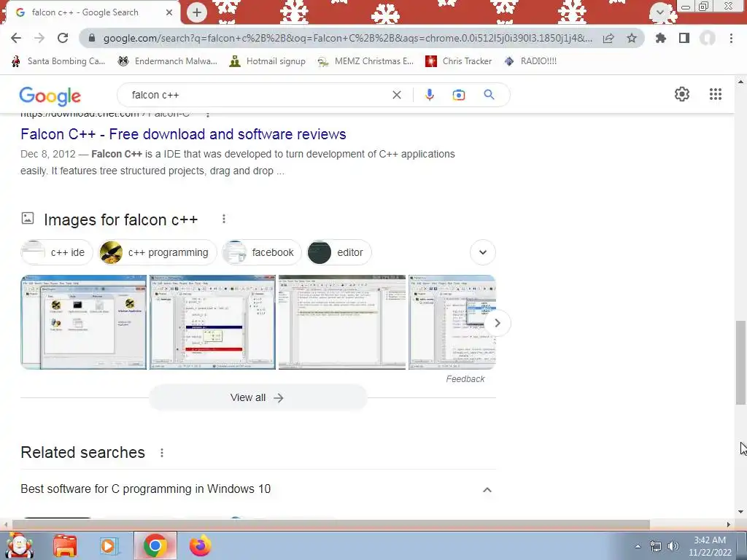The image size is (747, 560).
Task: Open file explorer from taskbar
Action: tap(65, 545)
